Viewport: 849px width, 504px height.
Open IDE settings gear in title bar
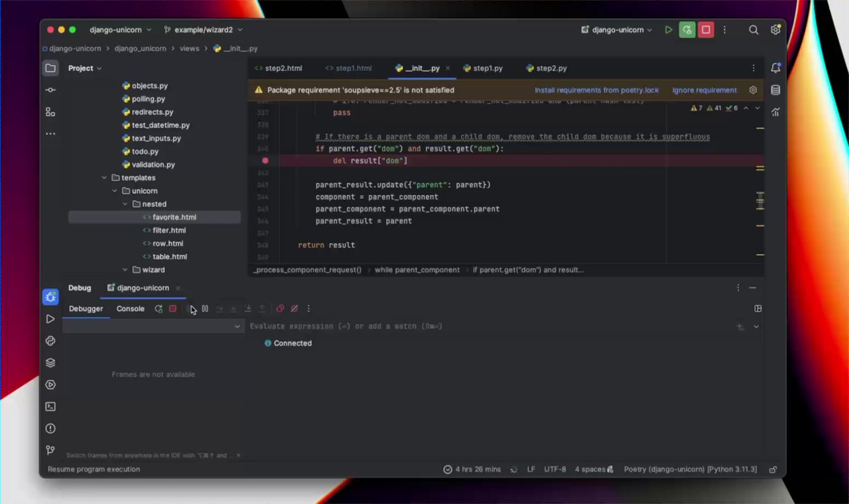775,30
